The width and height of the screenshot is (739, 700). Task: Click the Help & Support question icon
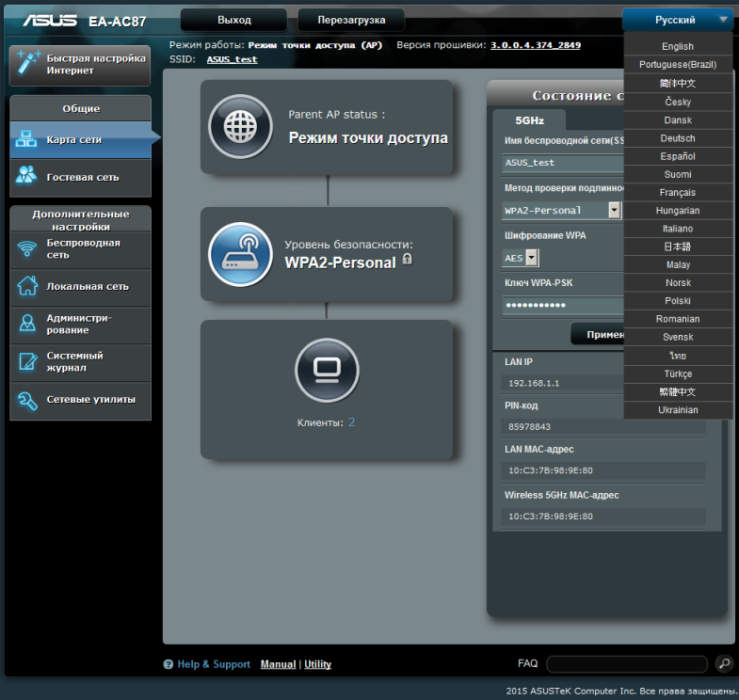(169, 664)
